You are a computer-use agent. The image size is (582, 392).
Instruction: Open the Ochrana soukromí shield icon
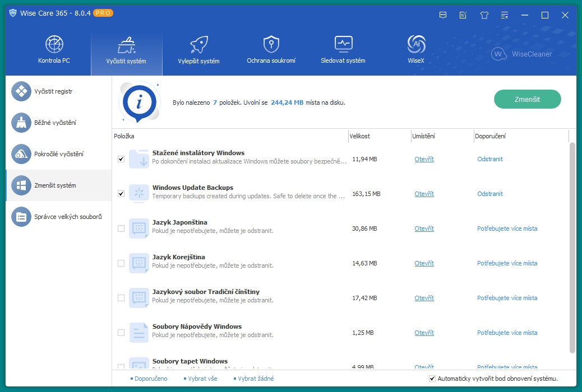pos(271,44)
